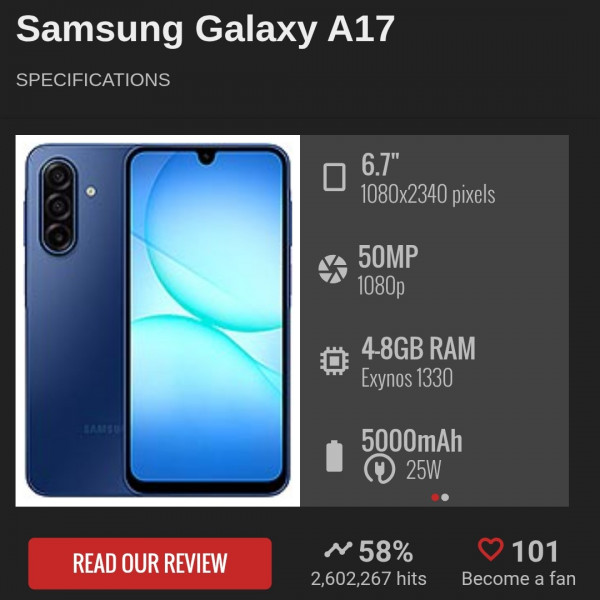This screenshot has height=600, width=600.
Task: Click the SPECIFICATIONS subtitle
Action: point(93,80)
